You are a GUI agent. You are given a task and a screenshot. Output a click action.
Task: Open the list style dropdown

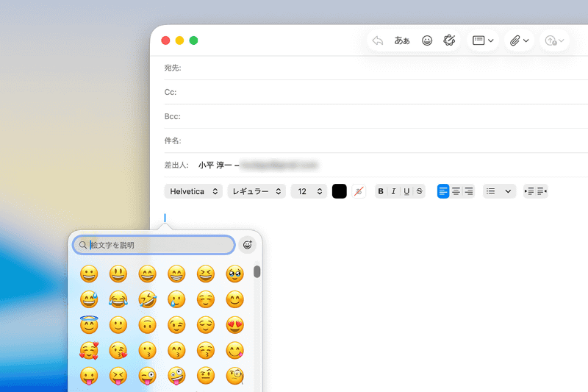(500, 191)
